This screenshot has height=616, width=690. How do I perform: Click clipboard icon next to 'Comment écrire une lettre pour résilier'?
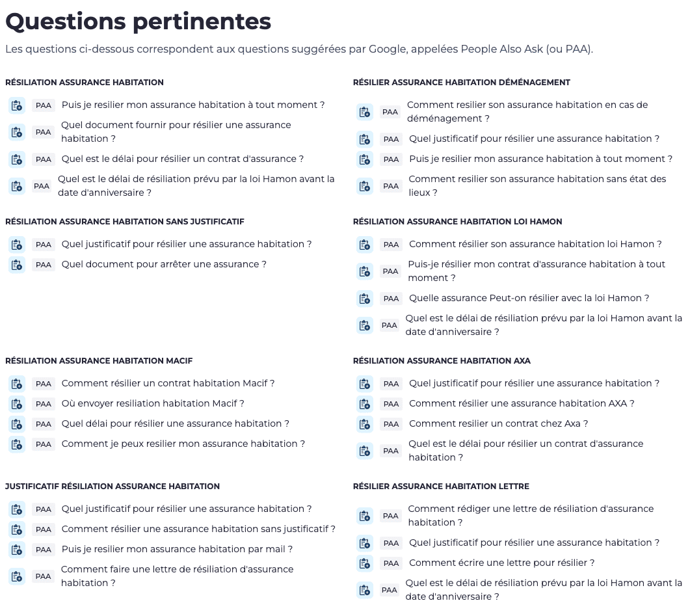pos(365,563)
